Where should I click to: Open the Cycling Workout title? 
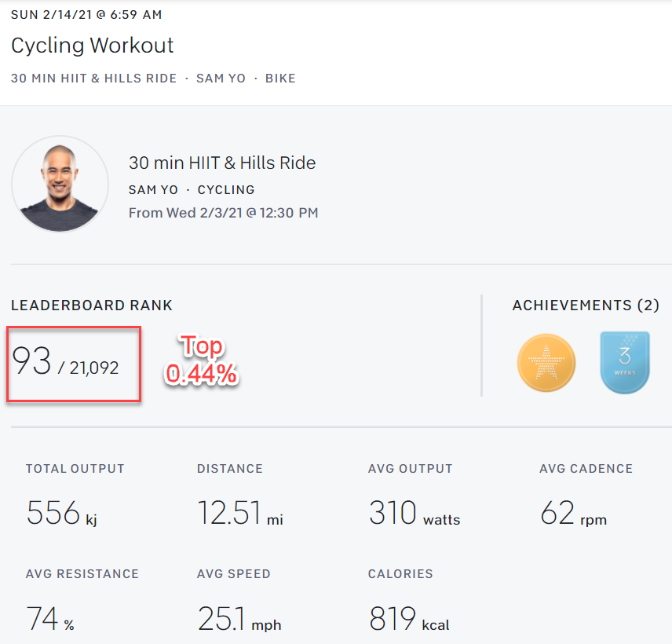(92, 46)
